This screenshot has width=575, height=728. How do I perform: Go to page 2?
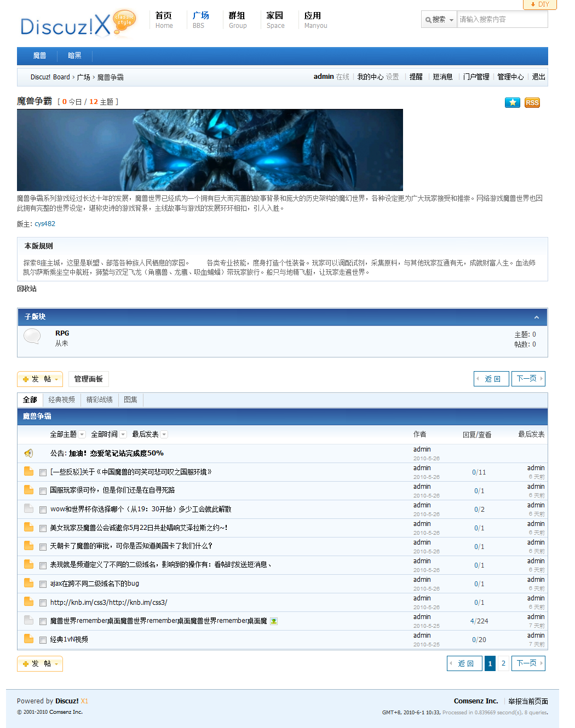click(503, 663)
